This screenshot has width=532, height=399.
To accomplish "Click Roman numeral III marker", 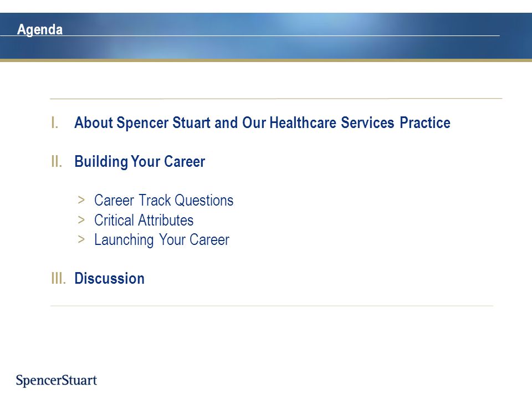I will click(x=58, y=278).
